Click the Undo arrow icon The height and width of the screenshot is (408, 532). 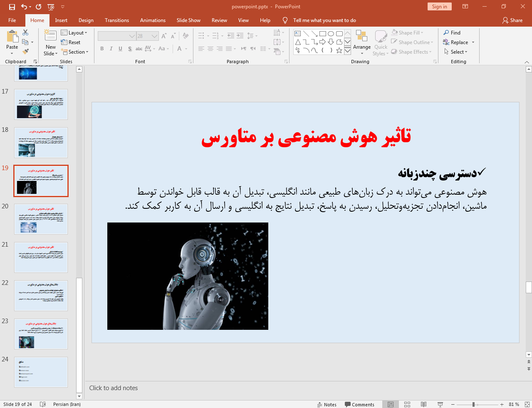click(x=24, y=7)
